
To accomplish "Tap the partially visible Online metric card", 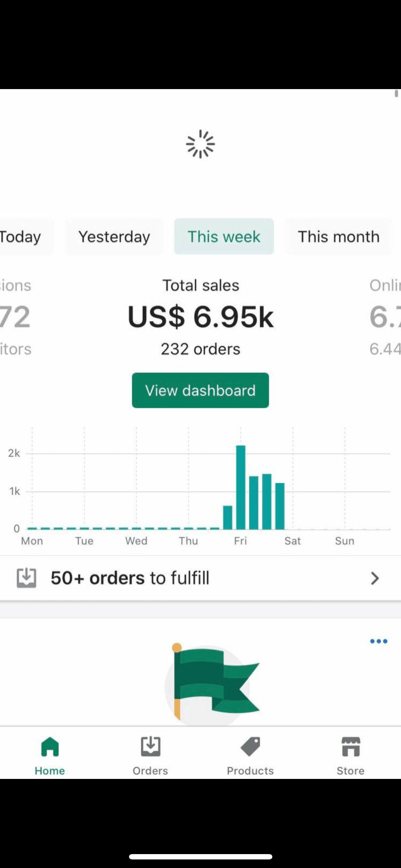I will 385,317.
